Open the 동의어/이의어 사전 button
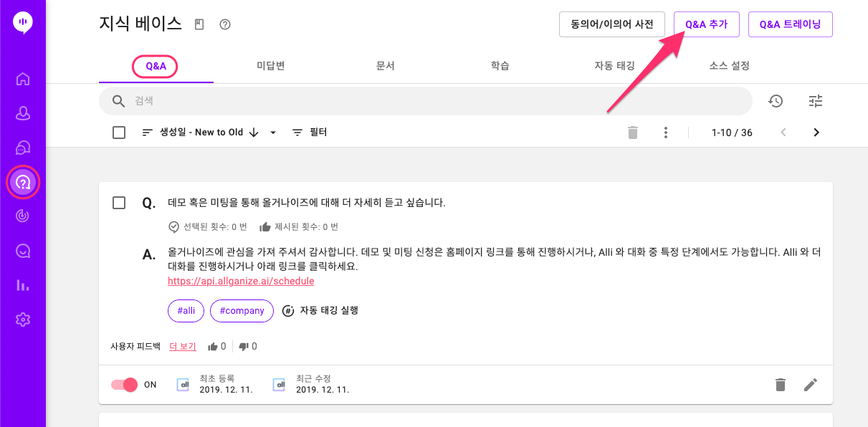Viewport: 868px width, 427px height. click(612, 24)
